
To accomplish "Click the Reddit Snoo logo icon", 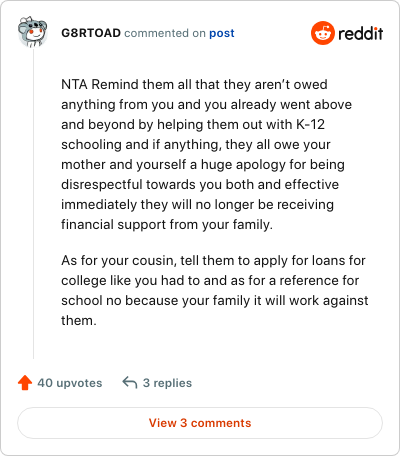I will pos(322,33).
